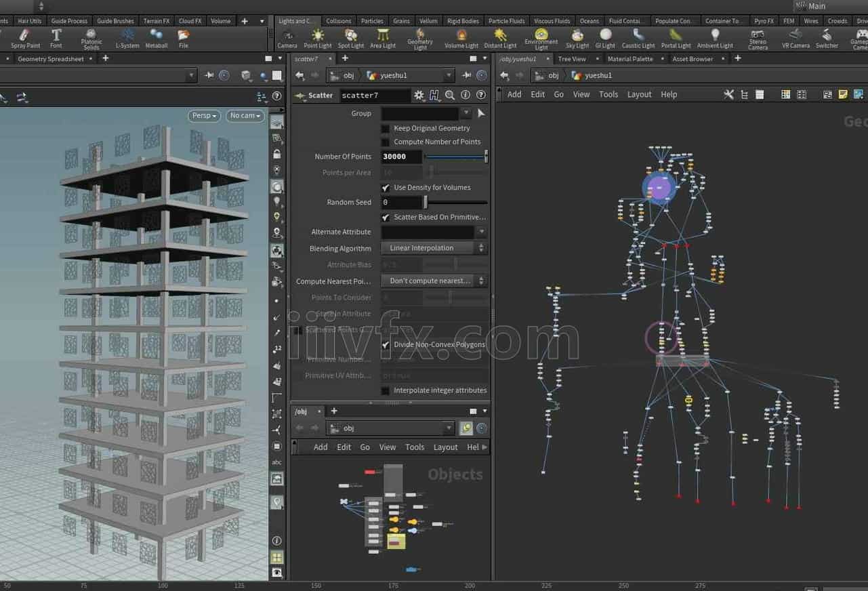Add an Ambient Light from the shelf
Viewport: 868px width, 591px height.
click(x=715, y=39)
